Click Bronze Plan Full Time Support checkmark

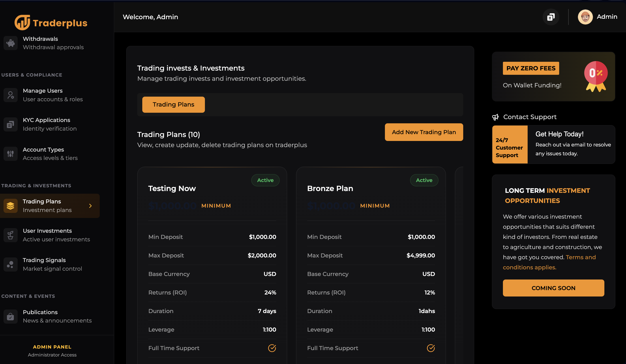point(431,348)
